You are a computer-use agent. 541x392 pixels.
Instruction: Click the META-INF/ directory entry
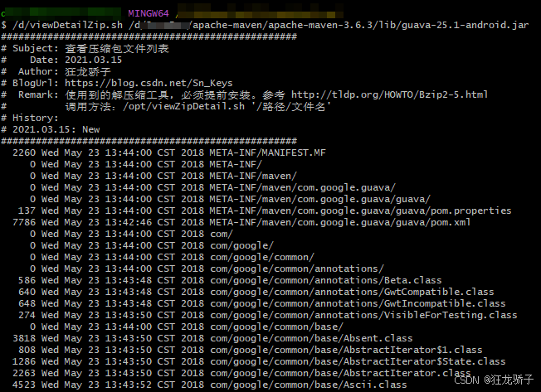(x=236, y=164)
